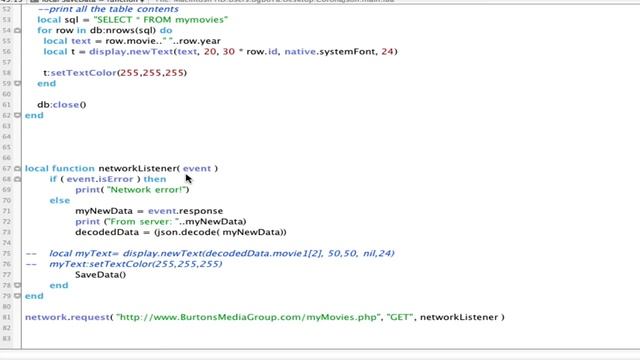Click 'native.systemFont' on line 56

pyautogui.click(x=330, y=52)
